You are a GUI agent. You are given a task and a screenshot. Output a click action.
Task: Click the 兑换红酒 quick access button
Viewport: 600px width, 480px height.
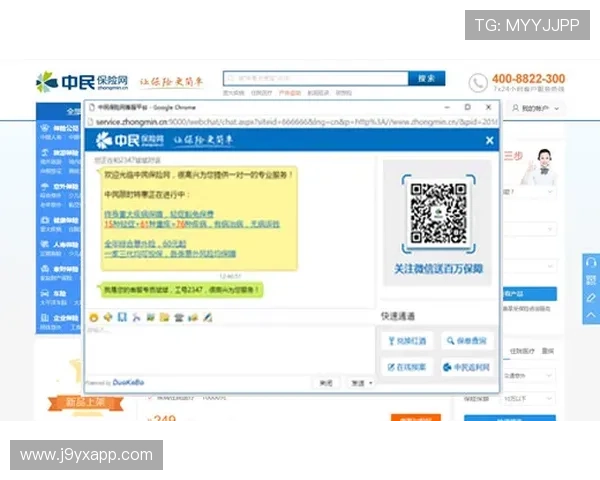coord(407,341)
